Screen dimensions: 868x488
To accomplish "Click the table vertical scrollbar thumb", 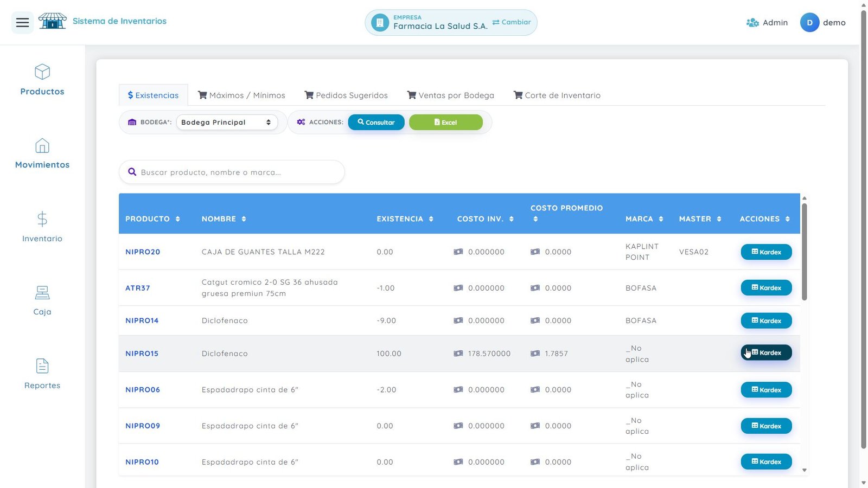I will [x=805, y=252].
